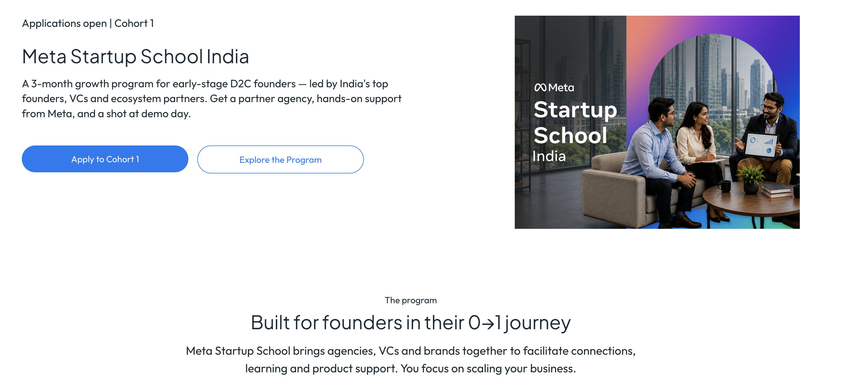Select the Meta Startup School India heading
The width and height of the screenshot is (868, 381).
tap(136, 56)
